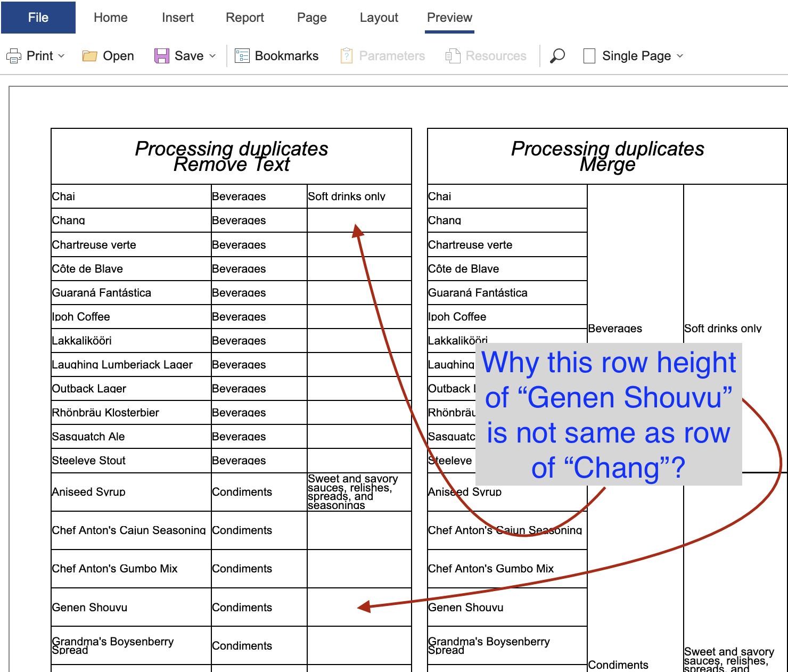Switch to the Home tab
Image resolution: width=788 pixels, height=672 pixels.
111,18
